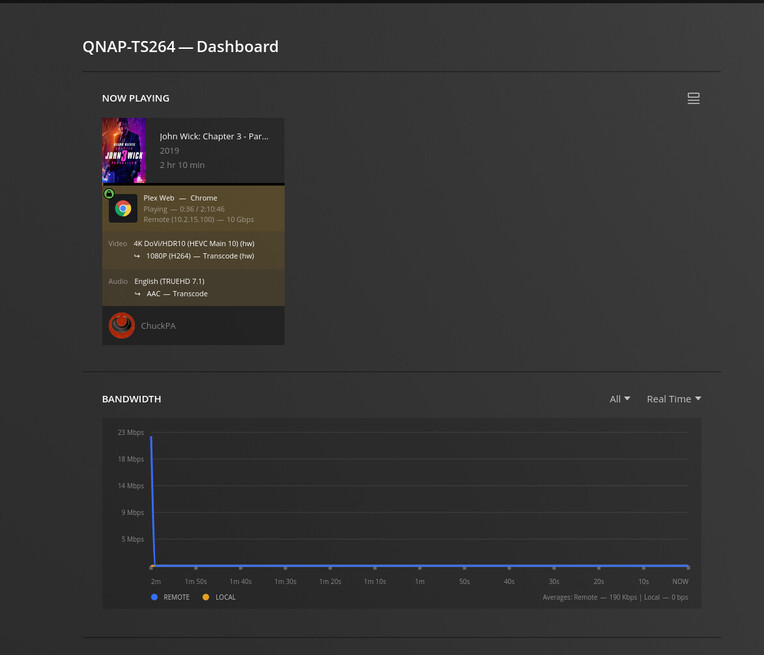Click the 'QNAP-TS264 — Dashboard' heading
Image resolution: width=764 pixels, height=655 pixels.
pyautogui.click(x=180, y=47)
